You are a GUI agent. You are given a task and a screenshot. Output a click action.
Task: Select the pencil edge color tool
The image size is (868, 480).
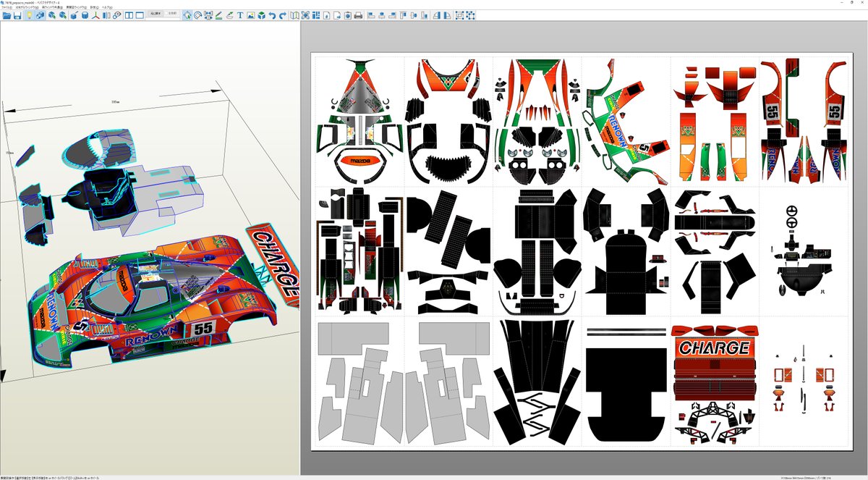click(218, 14)
